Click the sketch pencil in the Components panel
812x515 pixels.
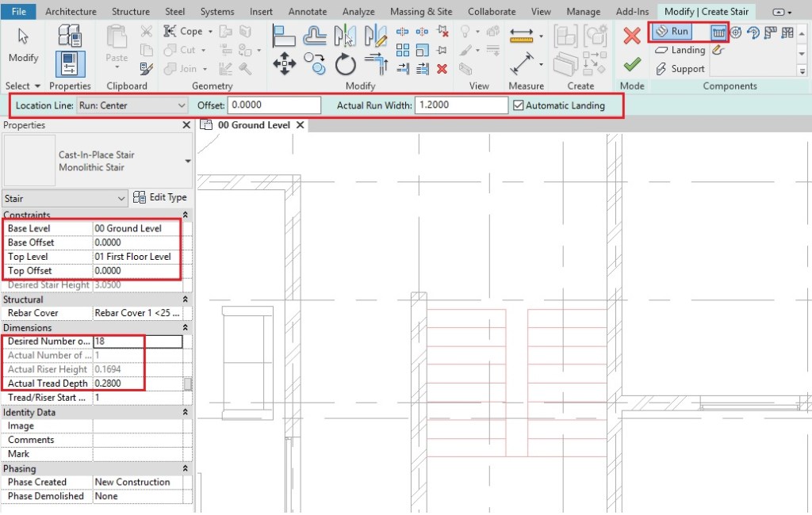click(717, 50)
